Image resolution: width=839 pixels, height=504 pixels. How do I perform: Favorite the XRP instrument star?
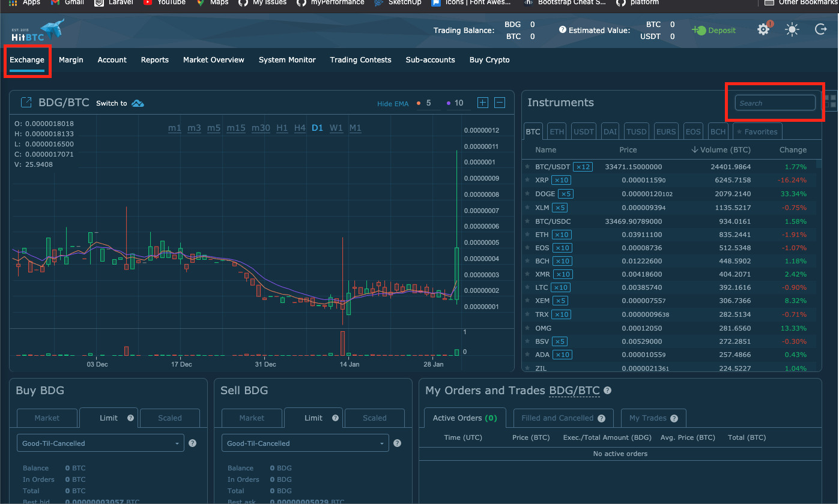click(x=528, y=180)
